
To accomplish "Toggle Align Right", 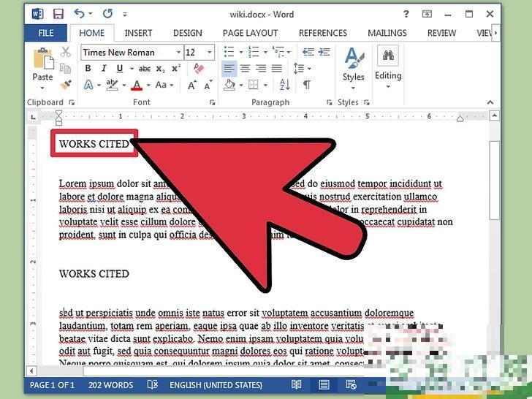I will 261,68.
